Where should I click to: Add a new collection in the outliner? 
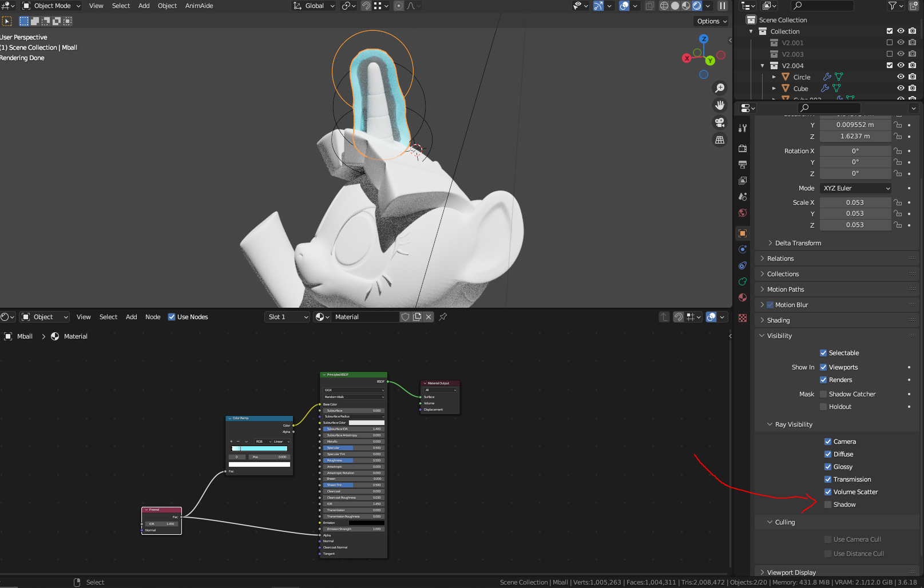913,6
